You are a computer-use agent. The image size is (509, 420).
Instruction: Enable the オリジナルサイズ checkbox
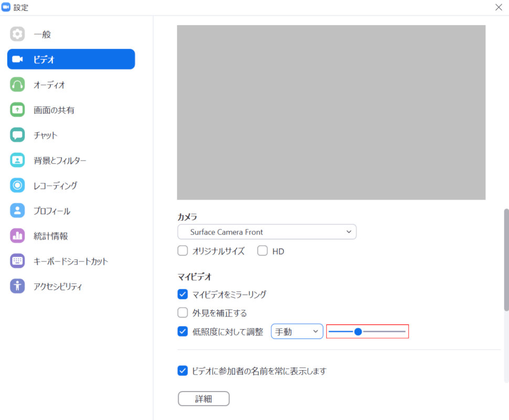pyautogui.click(x=183, y=251)
